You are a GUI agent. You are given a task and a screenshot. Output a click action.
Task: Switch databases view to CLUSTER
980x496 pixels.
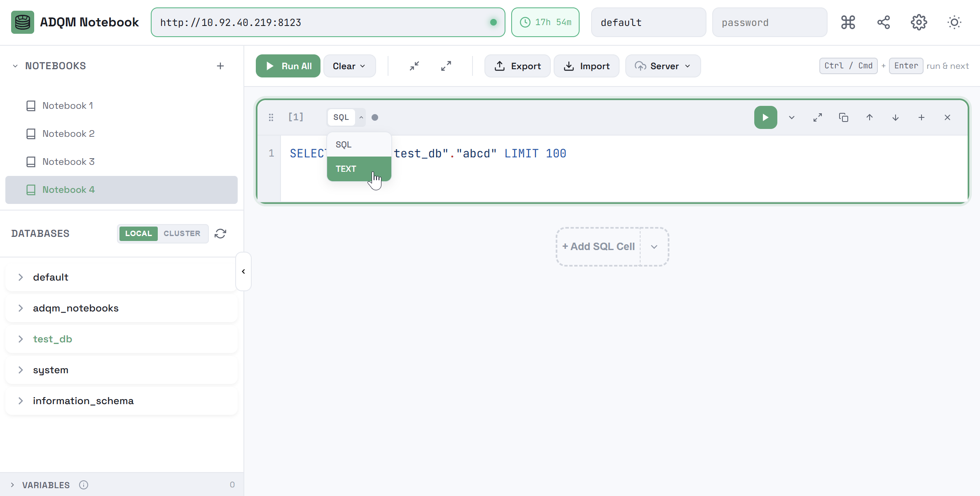pyautogui.click(x=182, y=234)
